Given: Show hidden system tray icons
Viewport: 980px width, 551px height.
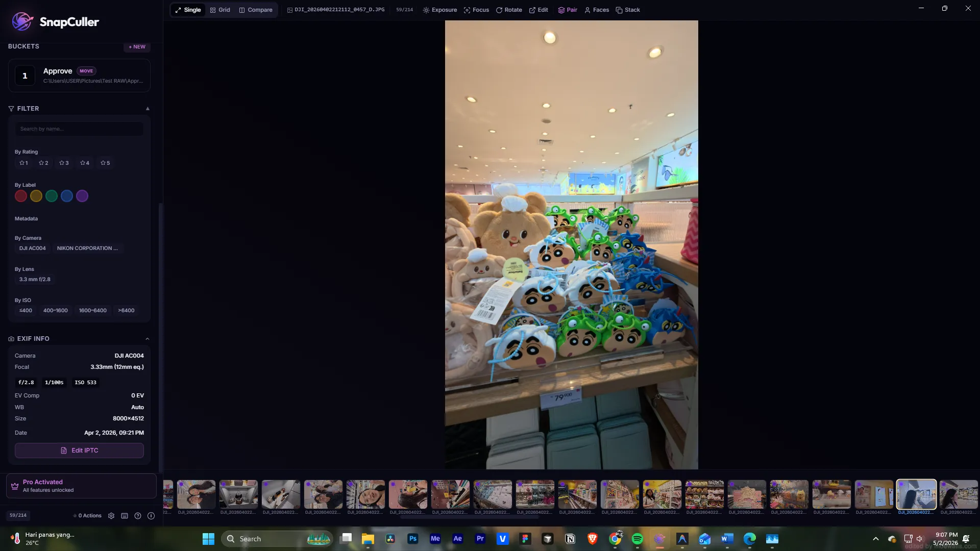Looking at the screenshot, I should point(876,539).
